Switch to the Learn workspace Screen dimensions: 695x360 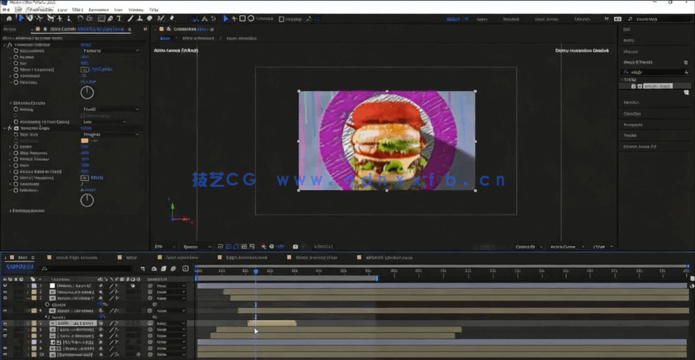click(482, 19)
